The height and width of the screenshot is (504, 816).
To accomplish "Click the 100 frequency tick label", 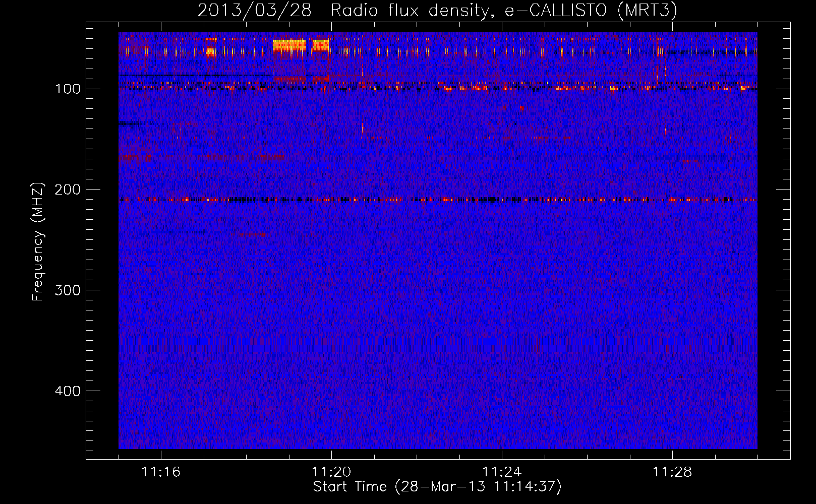I will (x=68, y=89).
